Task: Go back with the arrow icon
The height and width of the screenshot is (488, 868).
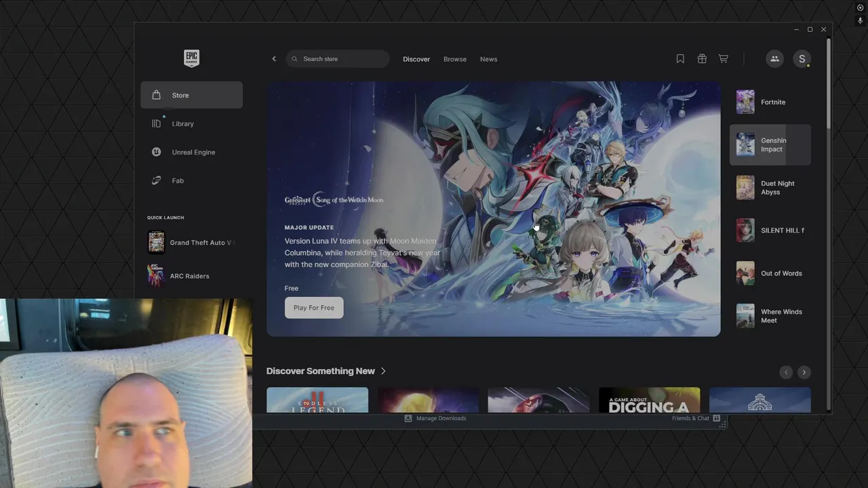Action: pyautogui.click(x=274, y=59)
